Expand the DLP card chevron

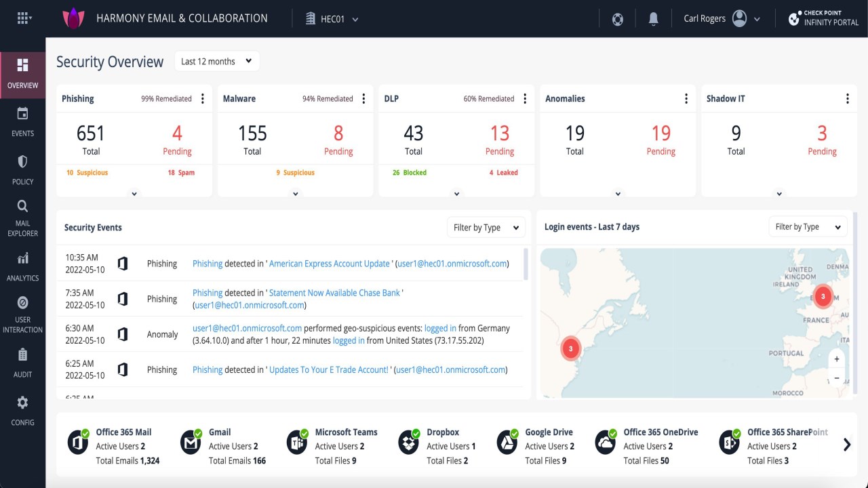(456, 194)
